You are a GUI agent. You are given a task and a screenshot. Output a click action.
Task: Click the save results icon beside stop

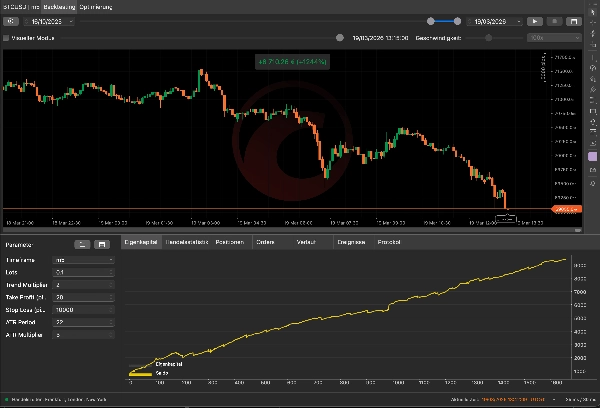click(x=574, y=21)
